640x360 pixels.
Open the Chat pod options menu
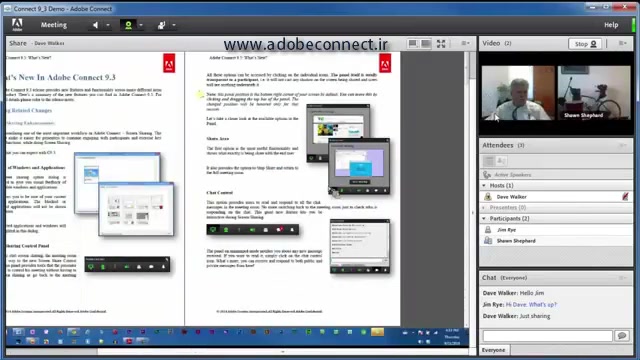click(623, 278)
